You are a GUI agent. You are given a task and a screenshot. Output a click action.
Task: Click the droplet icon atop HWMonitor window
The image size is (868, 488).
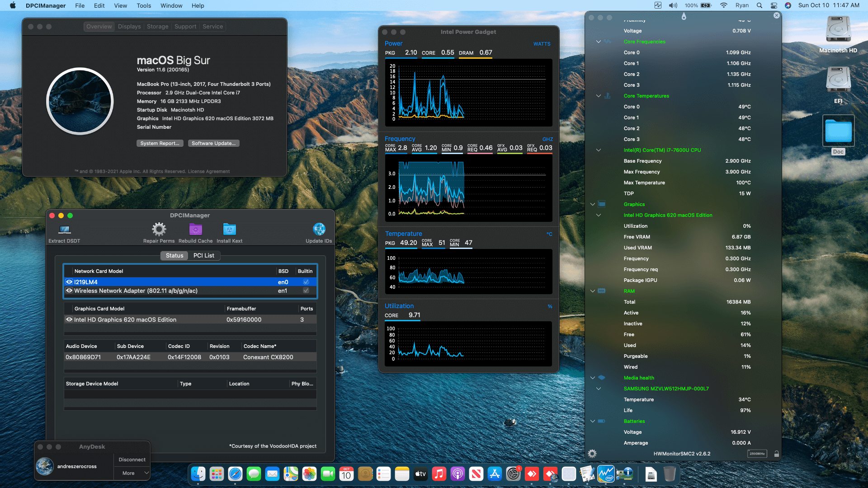coord(684,17)
